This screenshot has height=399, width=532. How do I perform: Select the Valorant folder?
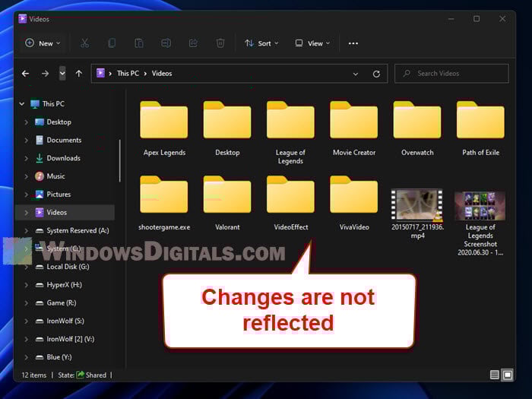(x=227, y=203)
